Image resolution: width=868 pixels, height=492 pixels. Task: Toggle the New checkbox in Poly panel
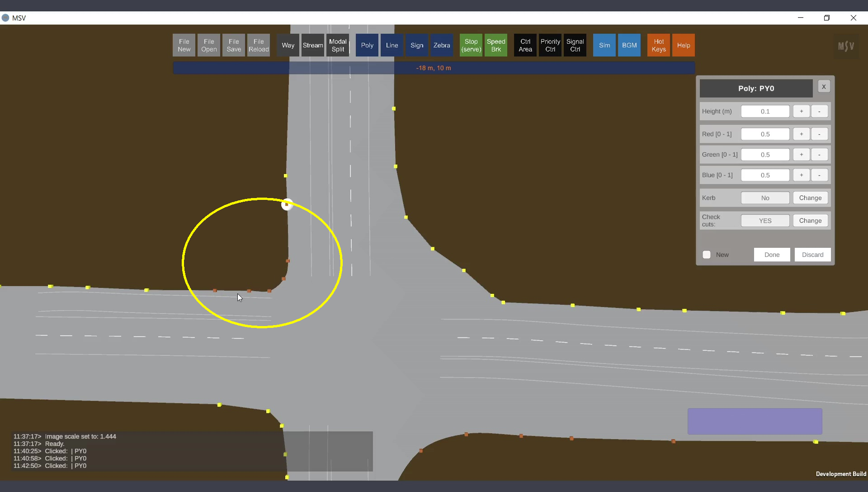[x=707, y=255]
